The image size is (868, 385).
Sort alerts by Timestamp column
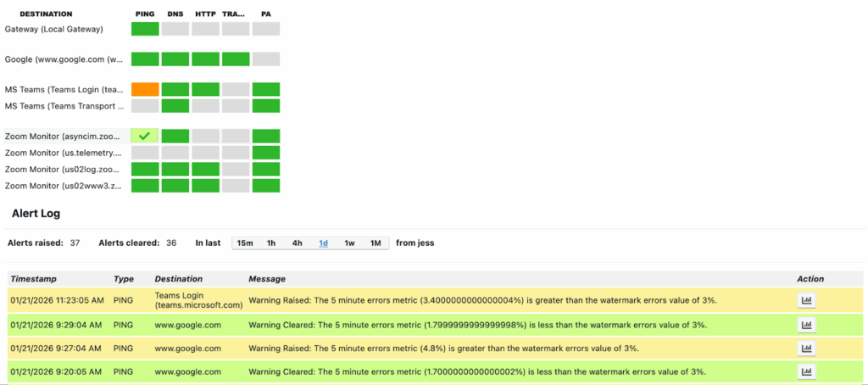[34, 279]
